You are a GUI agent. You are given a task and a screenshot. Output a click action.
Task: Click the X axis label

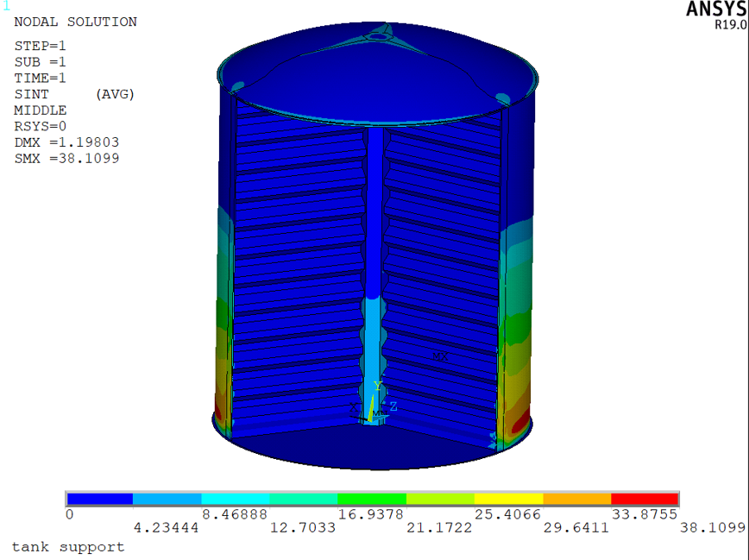tap(354, 407)
